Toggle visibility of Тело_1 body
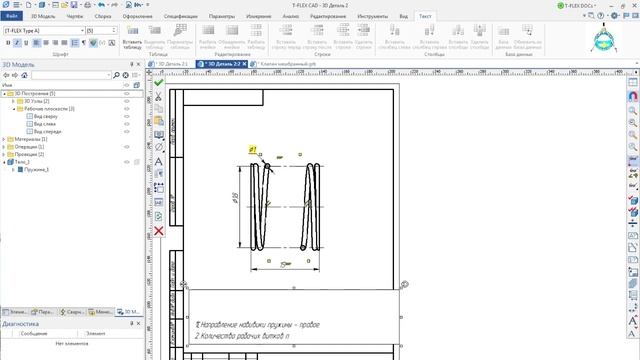The image size is (640, 360). [127, 162]
